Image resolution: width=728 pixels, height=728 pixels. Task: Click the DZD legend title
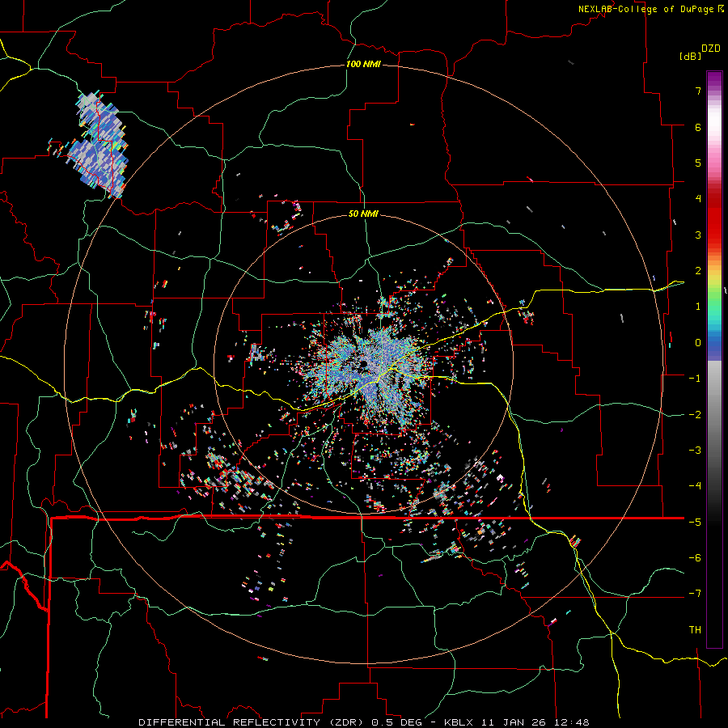(x=711, y=49)
